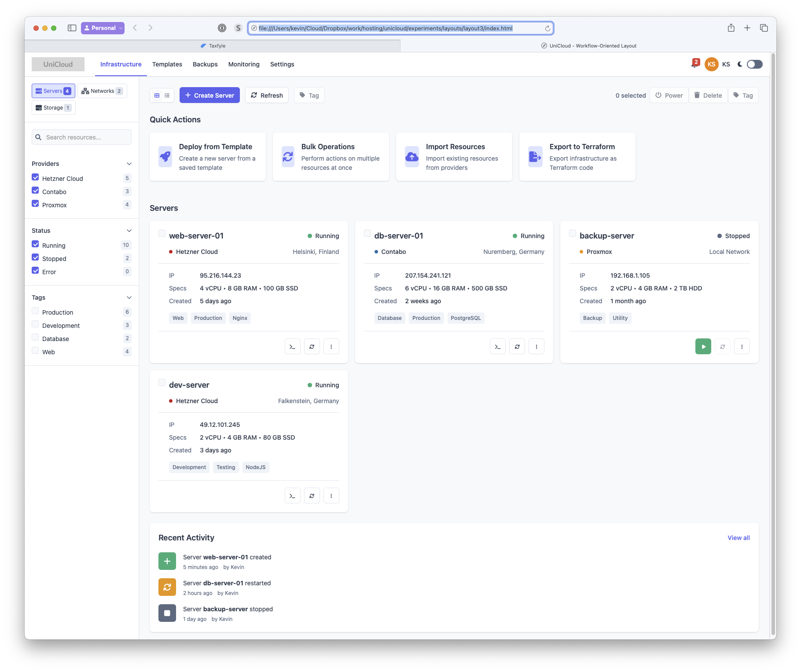Go to the Monitoring tab
This screenshot has height=672, width=801.
(244, 64)
